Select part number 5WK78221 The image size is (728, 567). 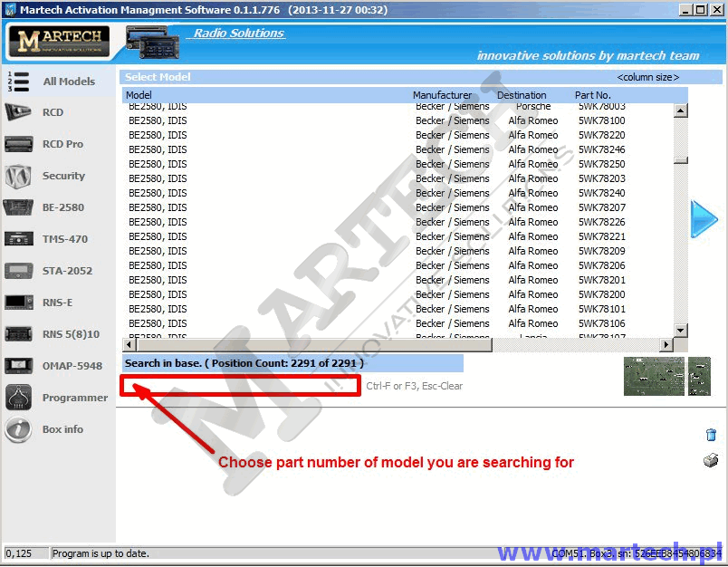pos(602,236)
